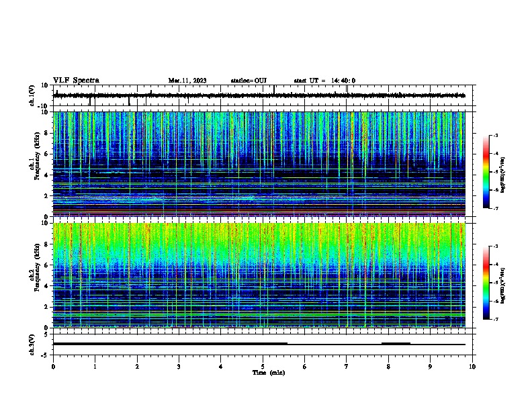Click inside the ch.1 spectrogram panel

tap(264, 164)
